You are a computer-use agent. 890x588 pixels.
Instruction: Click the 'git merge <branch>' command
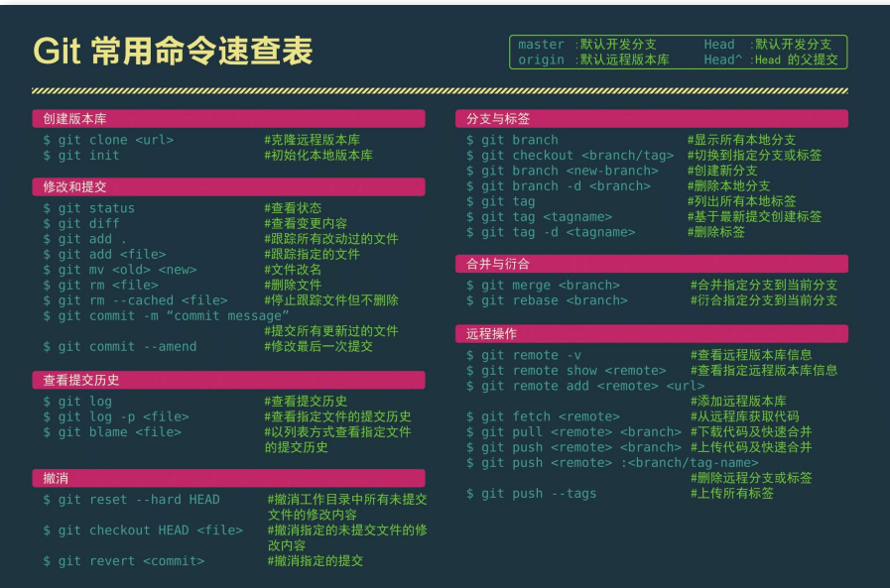(x=543, y=286)
